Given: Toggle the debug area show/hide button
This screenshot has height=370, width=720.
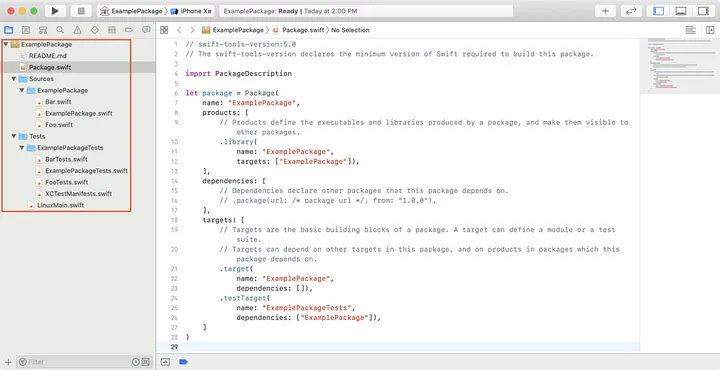Looking at the screenshot, I should click(x=165, y=362).
